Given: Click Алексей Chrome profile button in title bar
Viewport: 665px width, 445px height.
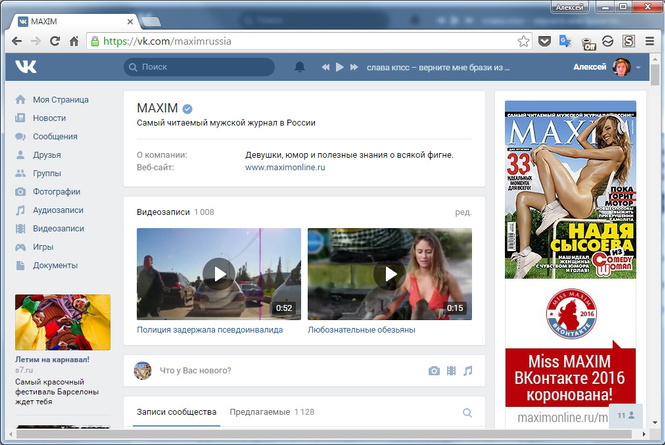Looking at the screenshot, I should (x=570, y=7).
